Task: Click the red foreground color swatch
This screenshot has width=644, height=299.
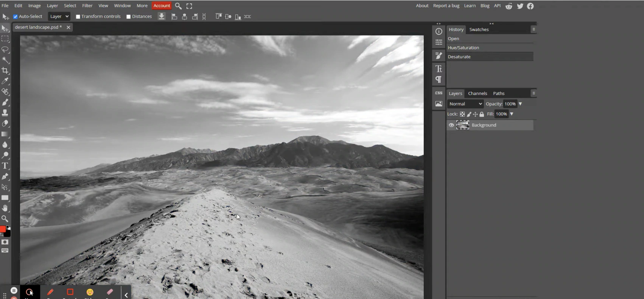Action: coord(3,229)
